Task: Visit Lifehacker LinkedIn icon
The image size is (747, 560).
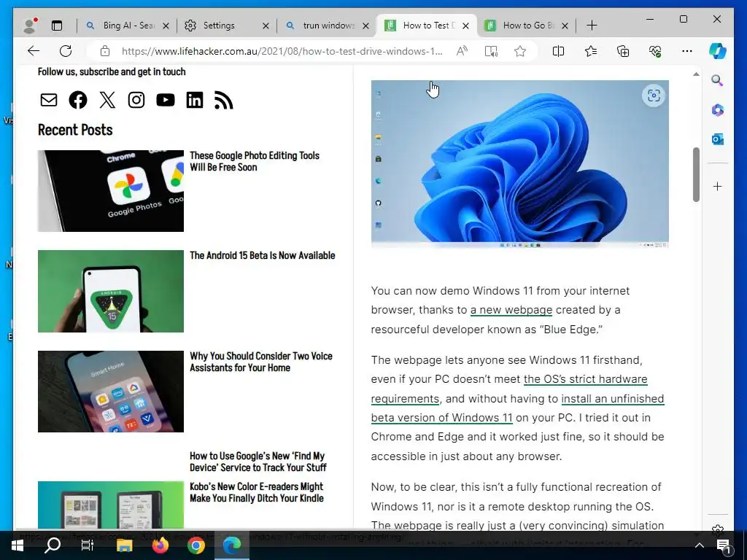Action: pyautogui.click(x=194, y=100)
